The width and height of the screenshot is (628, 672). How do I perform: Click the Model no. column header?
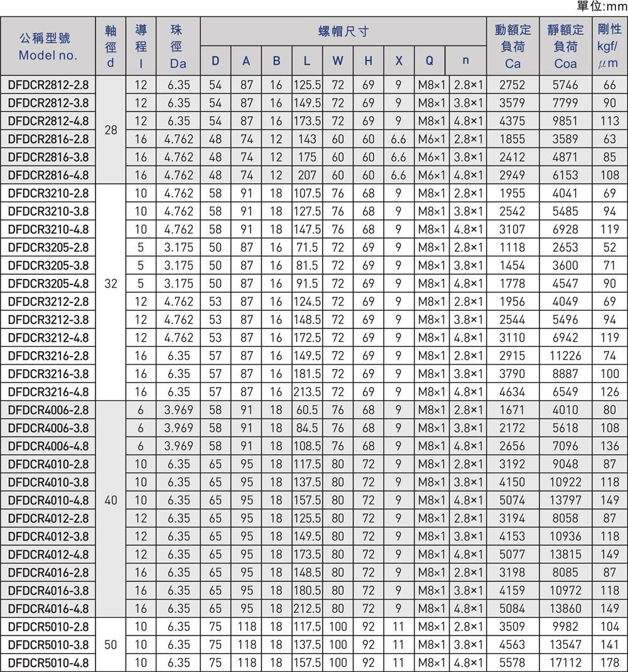(x=48, y=47)
